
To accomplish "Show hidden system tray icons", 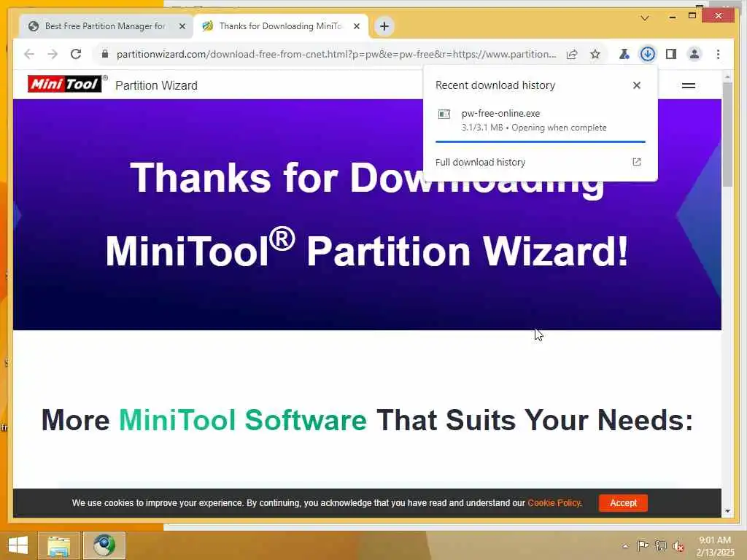I will click(625, 546).
